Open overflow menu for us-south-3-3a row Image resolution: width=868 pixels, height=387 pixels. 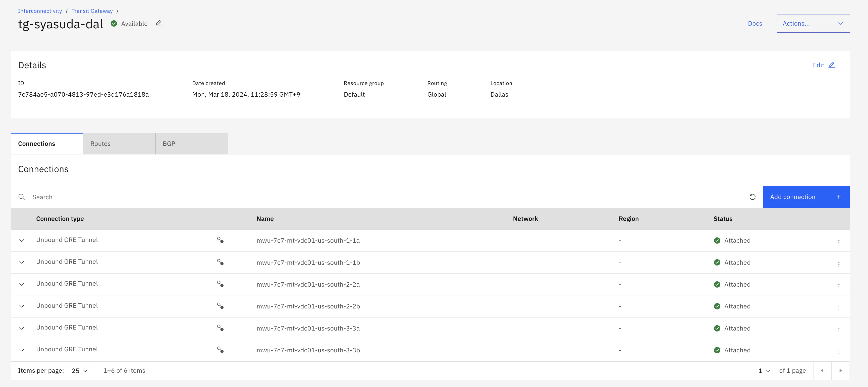[x=839, y=330]
